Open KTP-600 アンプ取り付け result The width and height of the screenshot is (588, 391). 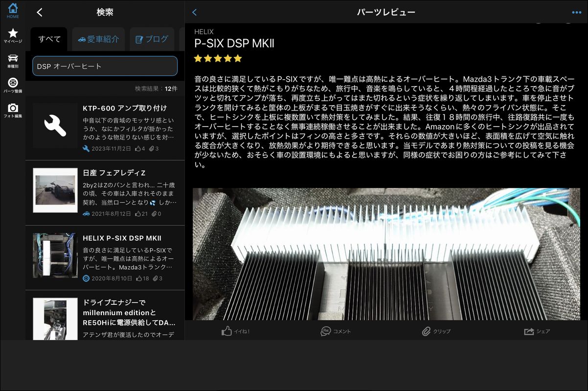(x=105, y=128)
